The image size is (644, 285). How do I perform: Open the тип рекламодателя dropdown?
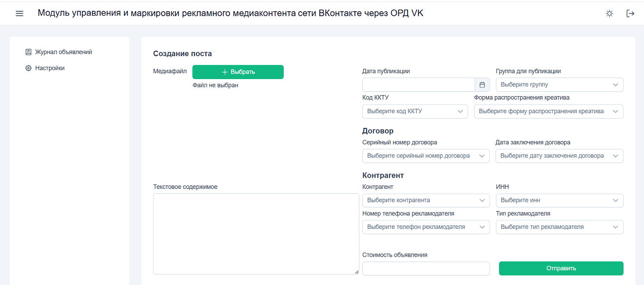coord(560,227)
